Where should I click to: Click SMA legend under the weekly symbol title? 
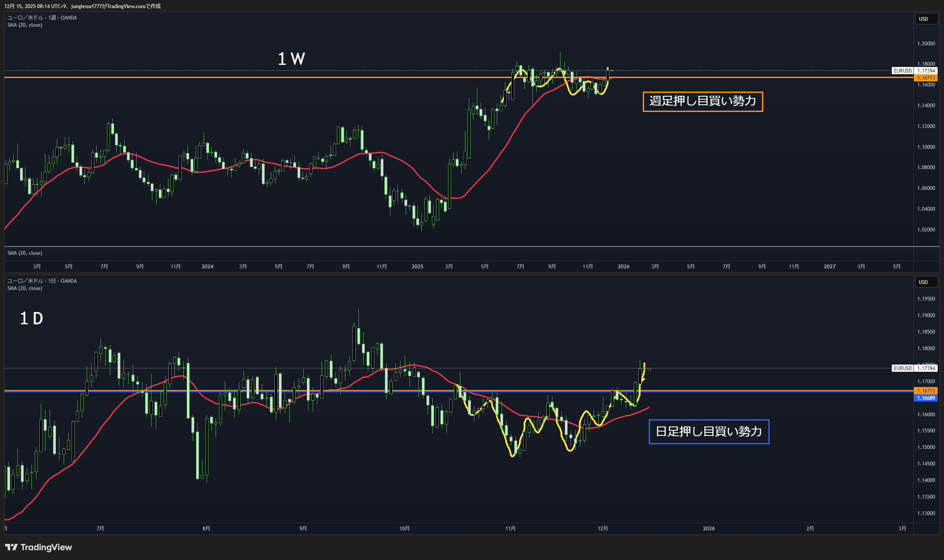[x=25, y=25]
